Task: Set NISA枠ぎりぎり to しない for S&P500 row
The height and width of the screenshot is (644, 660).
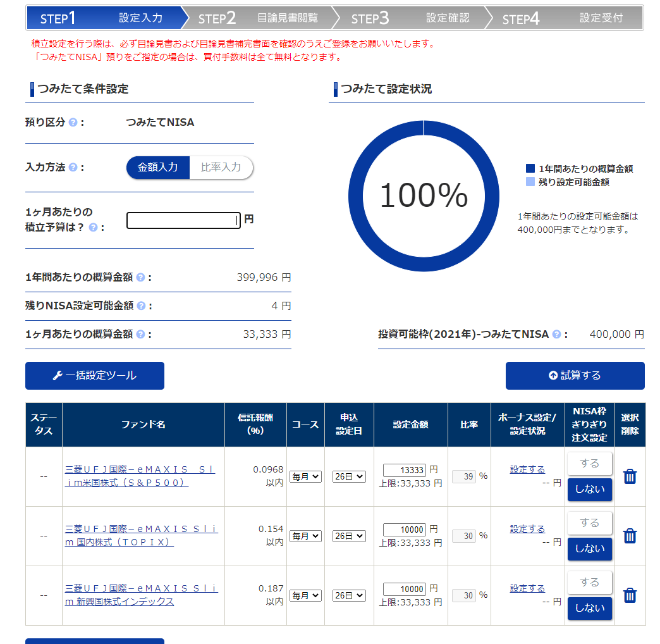Action: 589,490
